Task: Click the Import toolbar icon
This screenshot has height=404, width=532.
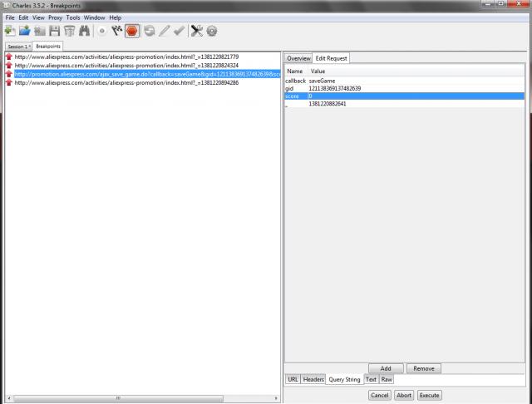Action: (x=39, y=31)
